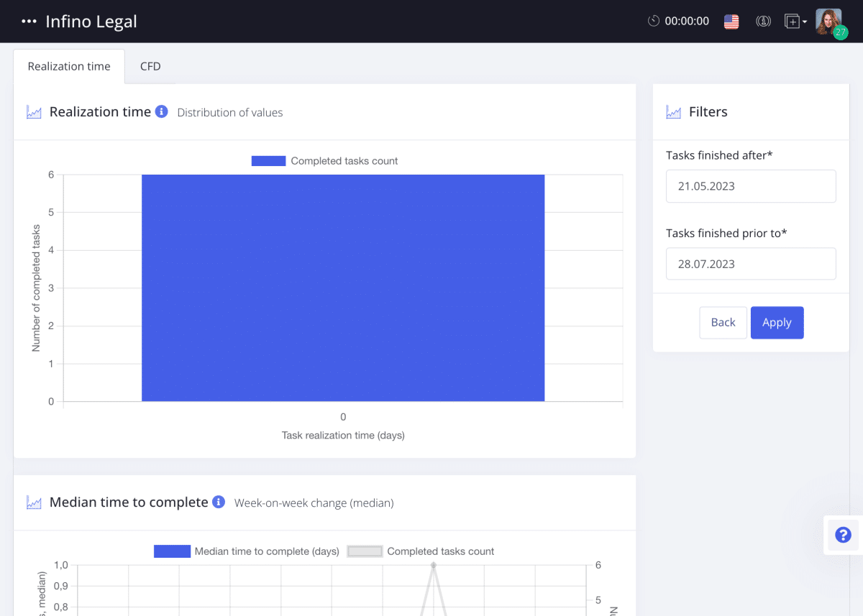Click the chart icon in the Filters panel header
Viewport: 863px width, 616px height.
[672, 111]
